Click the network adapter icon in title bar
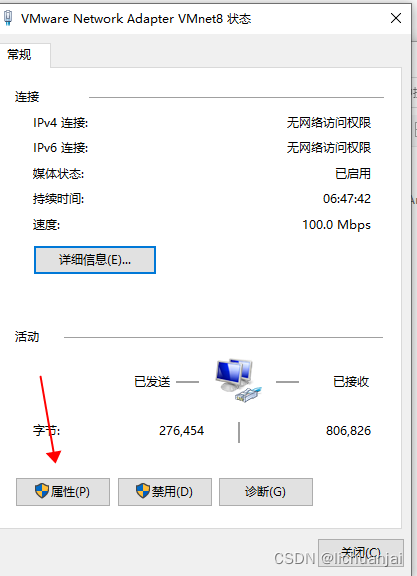The height and width of the screenshot is (576, 417). [x=8, y=18]
